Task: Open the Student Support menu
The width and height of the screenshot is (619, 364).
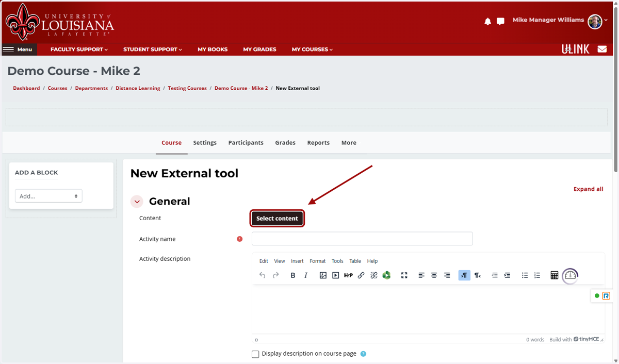Action: [153, 49]
